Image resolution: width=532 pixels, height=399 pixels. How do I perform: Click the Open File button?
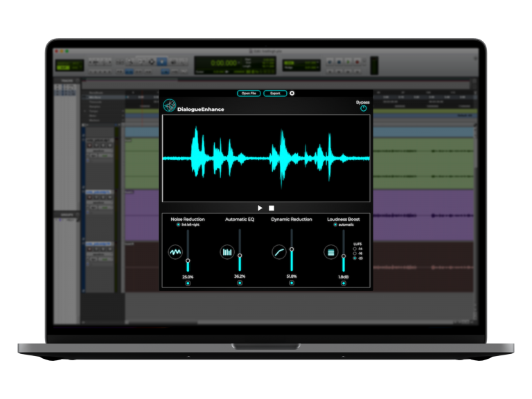tap(249, 94)
